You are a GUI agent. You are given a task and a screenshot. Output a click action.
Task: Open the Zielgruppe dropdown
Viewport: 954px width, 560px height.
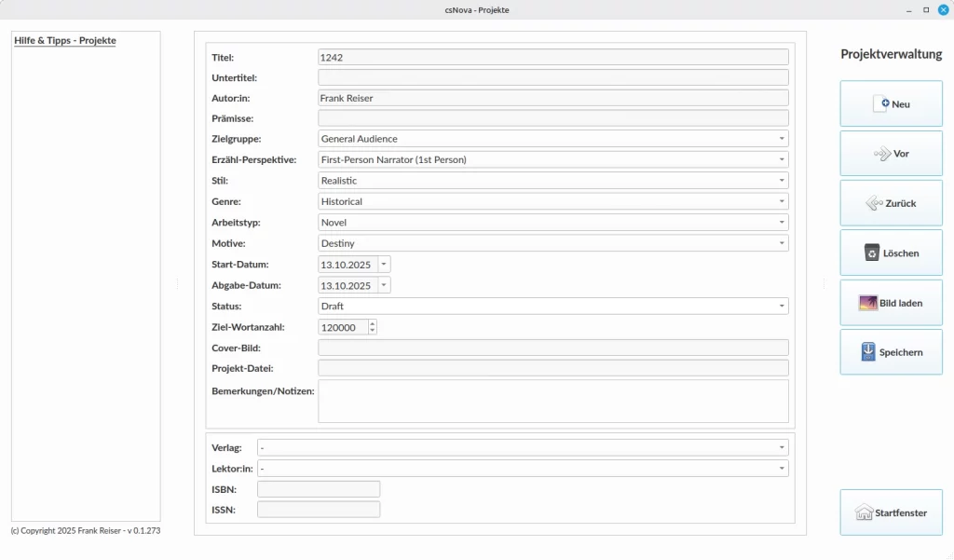(x=781, y=139)
